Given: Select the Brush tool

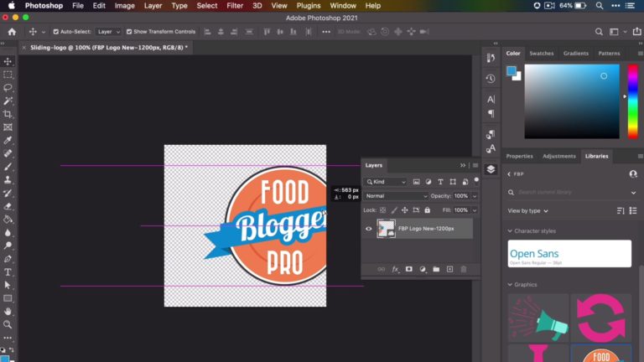Looking at the screenshot, I should click(8, 167).
